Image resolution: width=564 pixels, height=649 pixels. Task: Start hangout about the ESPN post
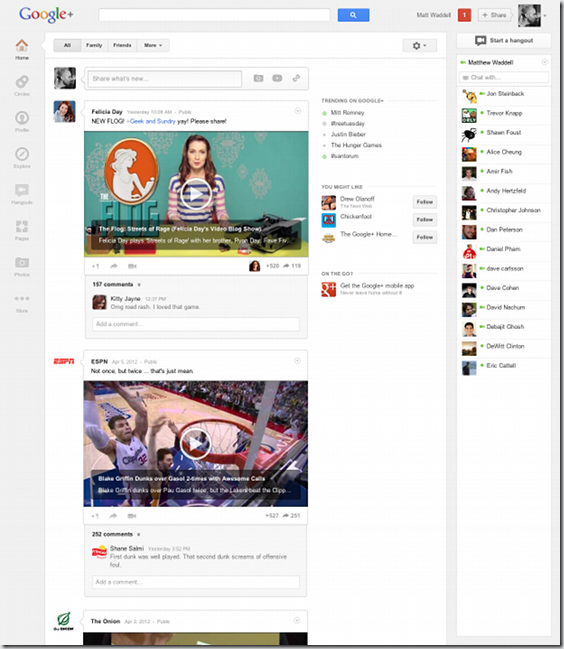pyautogui.click(x=132, y=516)
